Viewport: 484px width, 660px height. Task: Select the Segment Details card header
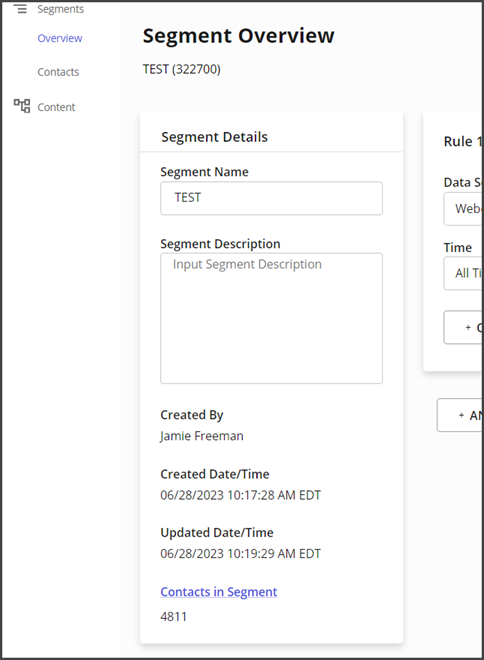pyautogui.click(x=214, y=137)
